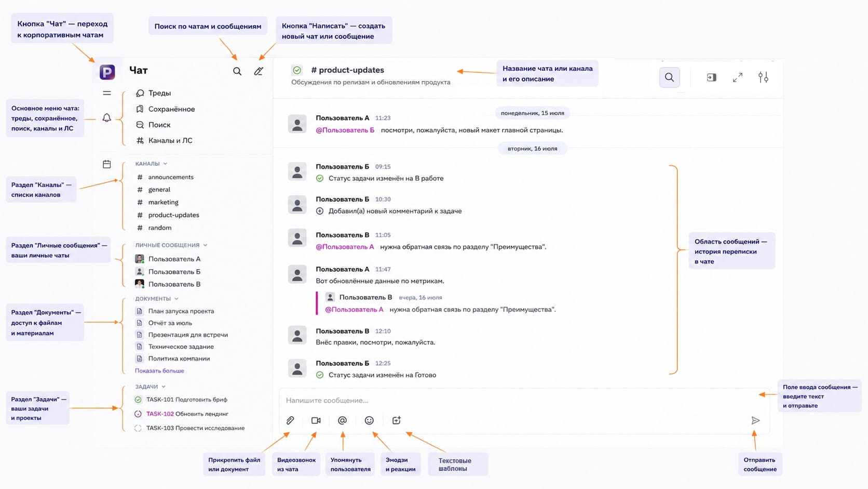
Task: Open chat search with the sidebar magnifier icon
Action: [x=237, y=71]
